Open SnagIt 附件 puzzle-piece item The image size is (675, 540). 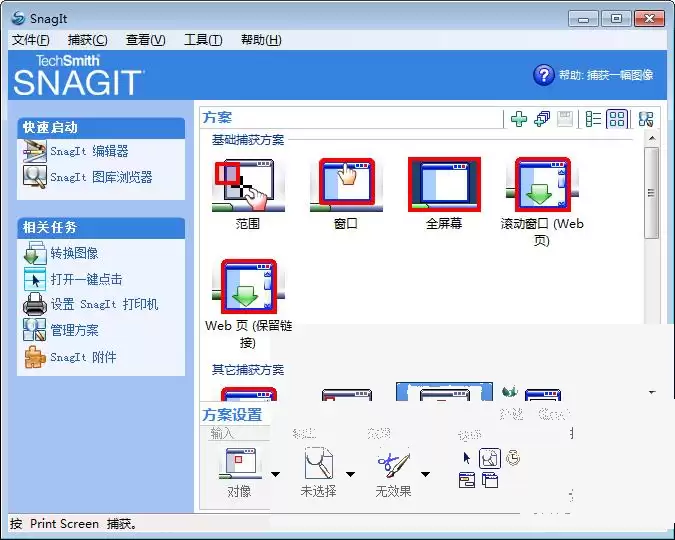pos(70,357)
